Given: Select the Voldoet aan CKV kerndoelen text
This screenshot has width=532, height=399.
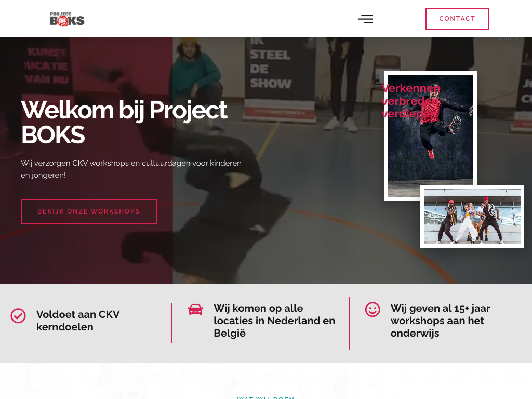Looking at the screenshot, I should [x=78, y=321].
